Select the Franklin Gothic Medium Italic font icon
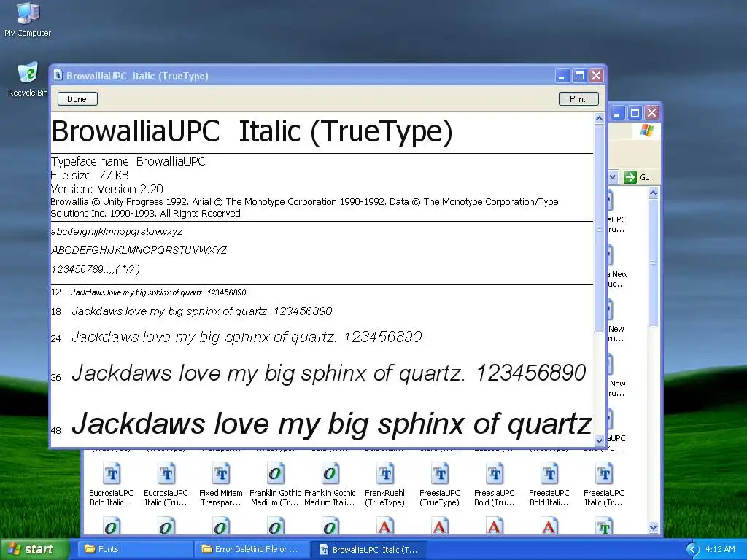This screenshot has height=560, width=747. tap(330, 484)
